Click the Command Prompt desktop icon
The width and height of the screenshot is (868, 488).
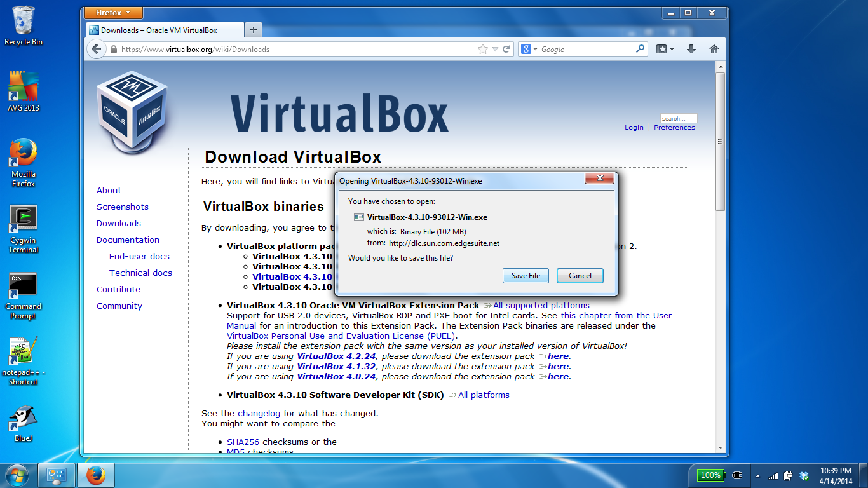24,296
